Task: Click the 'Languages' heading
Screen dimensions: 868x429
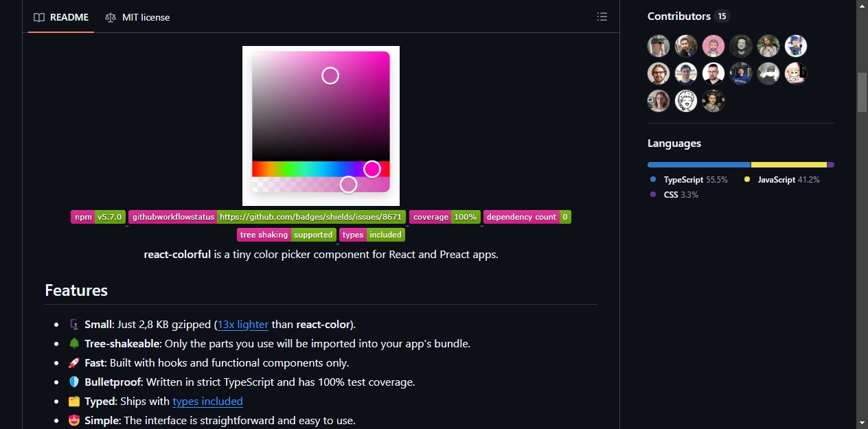Action: click(x=674, y=143)
